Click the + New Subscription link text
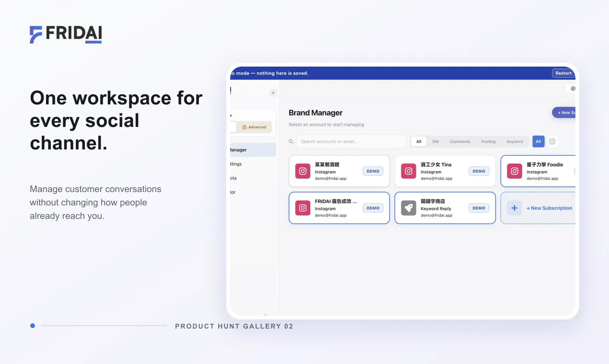Image resolution: width=609 pixels, height=364 pixels. click(550, 208)
